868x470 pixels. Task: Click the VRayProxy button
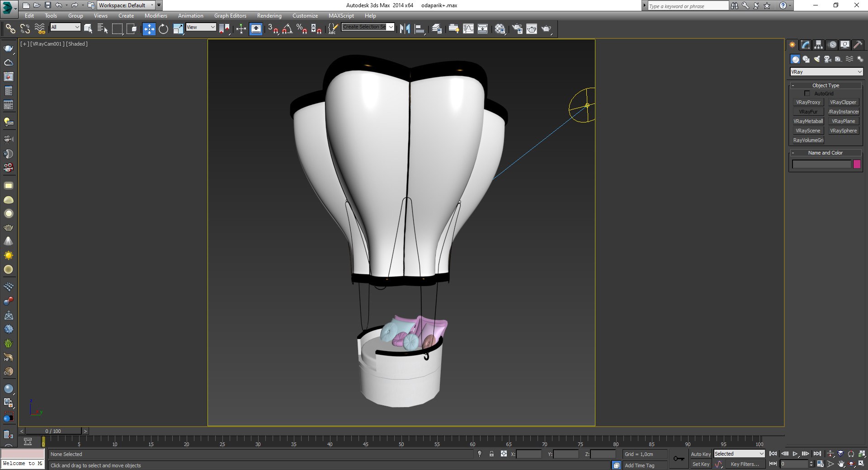808,102
